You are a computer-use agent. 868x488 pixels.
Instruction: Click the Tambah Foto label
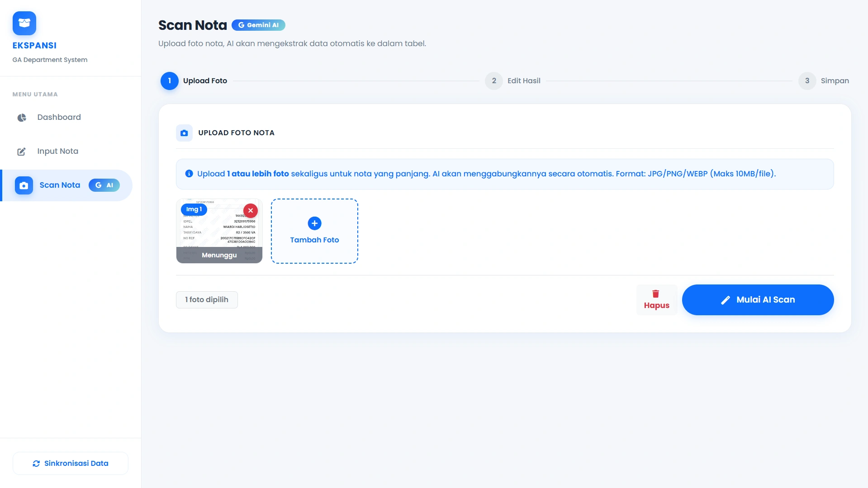[315, 240]
